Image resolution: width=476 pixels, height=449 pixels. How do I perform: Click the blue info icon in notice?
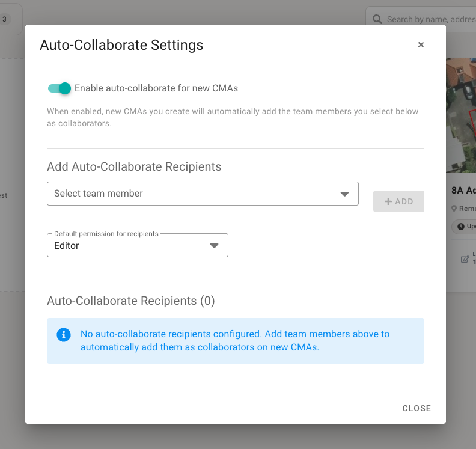coord(64,335)
